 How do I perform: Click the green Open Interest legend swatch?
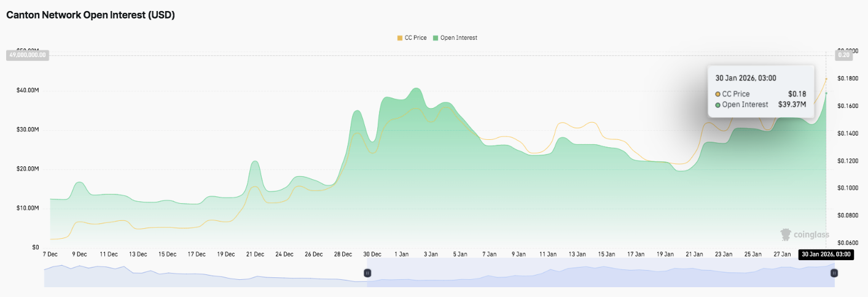pos(436,38)
